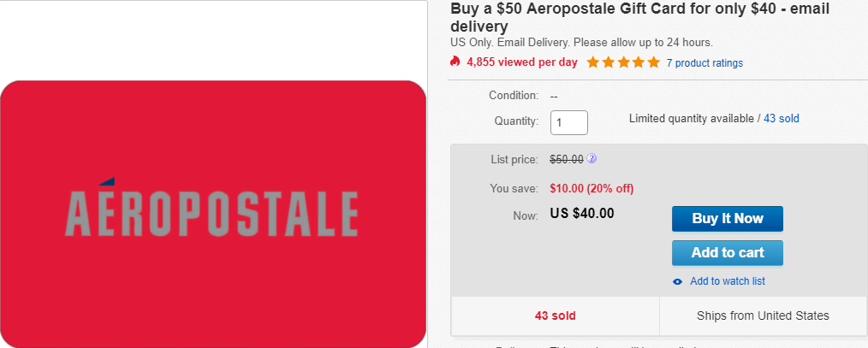Focus the Quantity input field

[569, 122]
